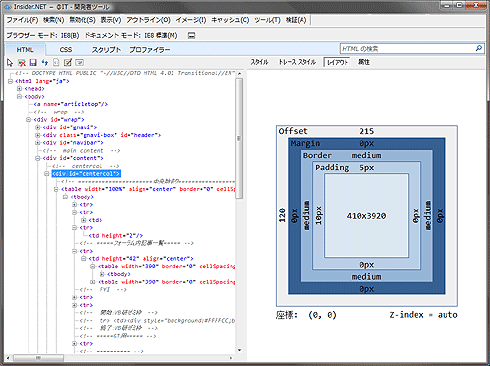The image size is (490, 366).
Task: Click the element source with style icon
Action: tap(56, 62)
